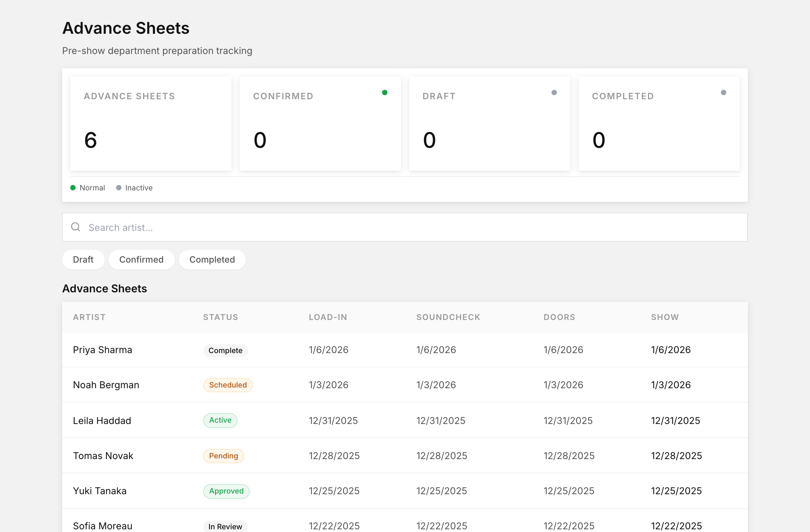The width and height of the screenshot is (810, 532).
Task: Click the Complete status badge
Action: point(225,351)
